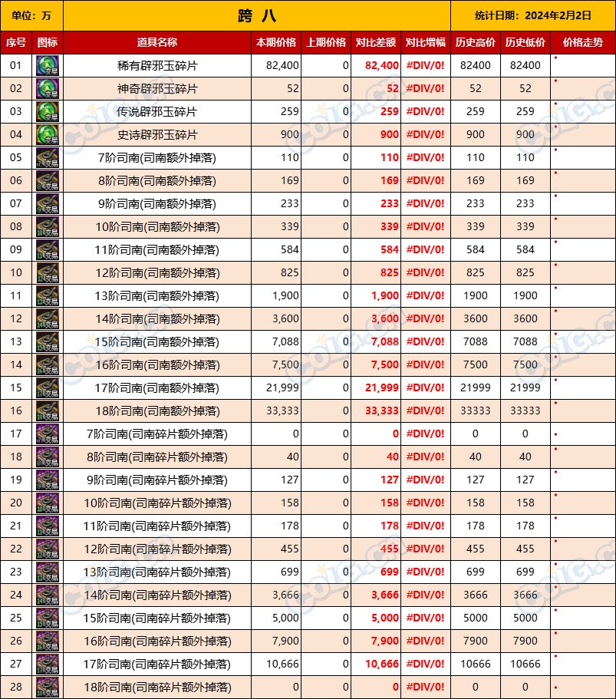Select icon of 18阶司南(司南额外掉落)
616x699 pixels.
click(x=48, y=411)
